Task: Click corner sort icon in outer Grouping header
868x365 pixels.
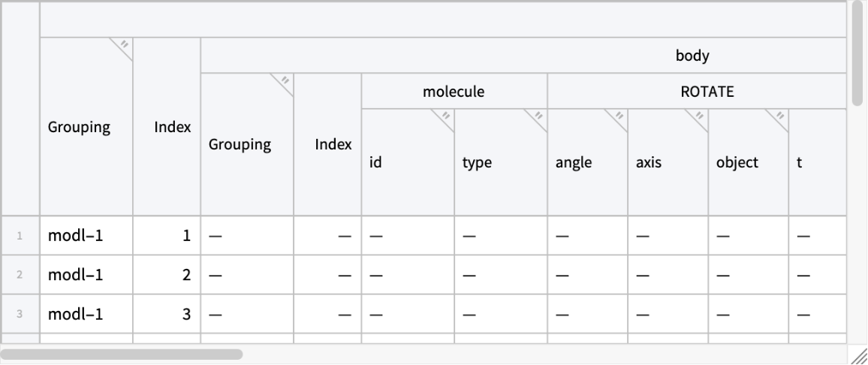Action: tap(125, 44)
